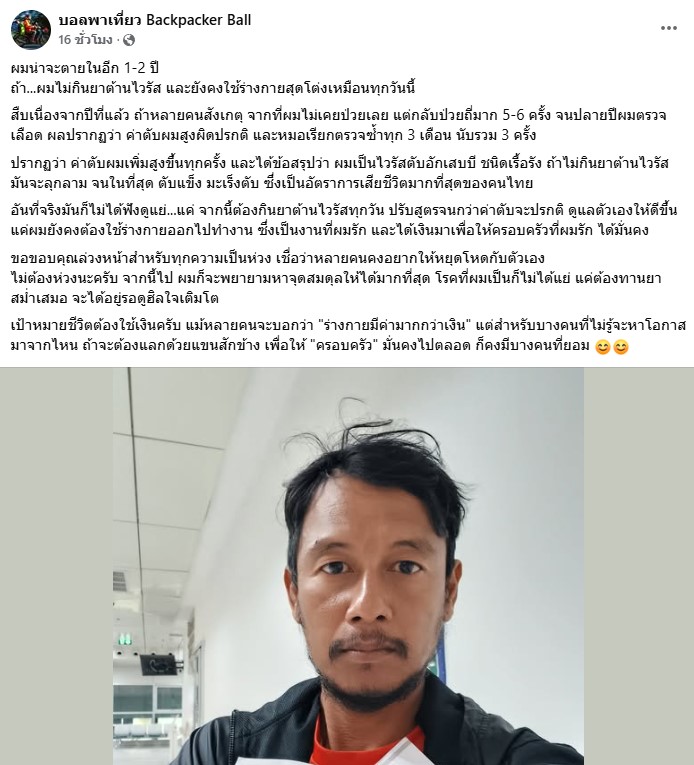Click the line starting ถ้า...ผมไม่กินยาต้านไวรัส
The width and height of the screenshot is (694, 765).
pos(213,88)
